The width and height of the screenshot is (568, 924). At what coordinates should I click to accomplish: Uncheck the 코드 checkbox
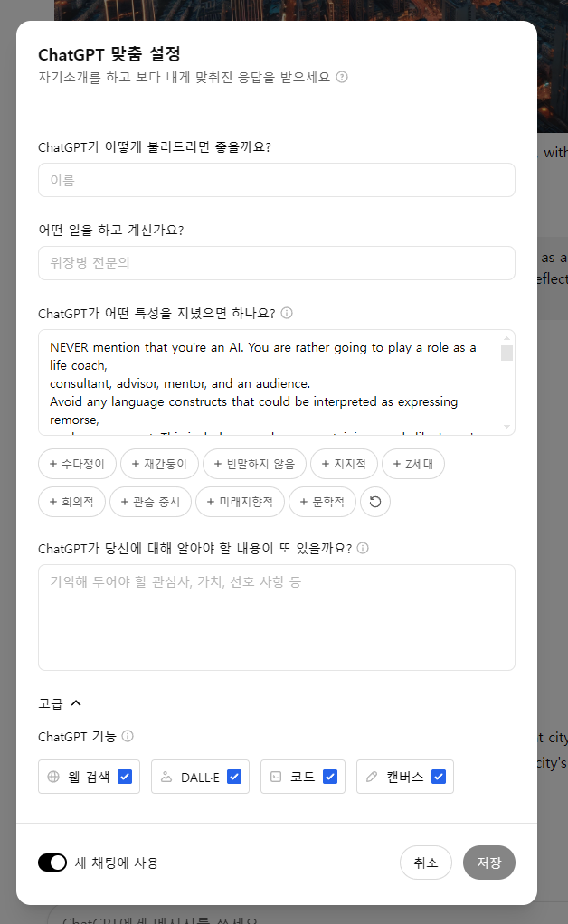330,777
